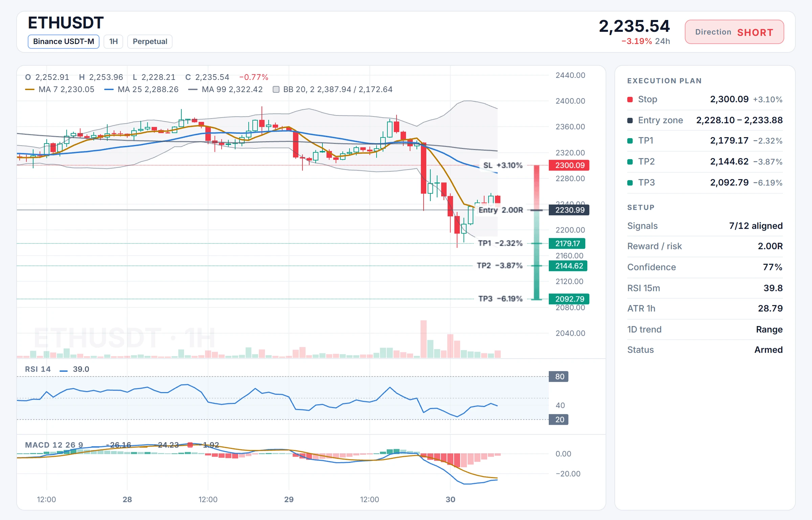Click the Direction SHORT badge
The image size is (812, 520).
click(734, 32)
